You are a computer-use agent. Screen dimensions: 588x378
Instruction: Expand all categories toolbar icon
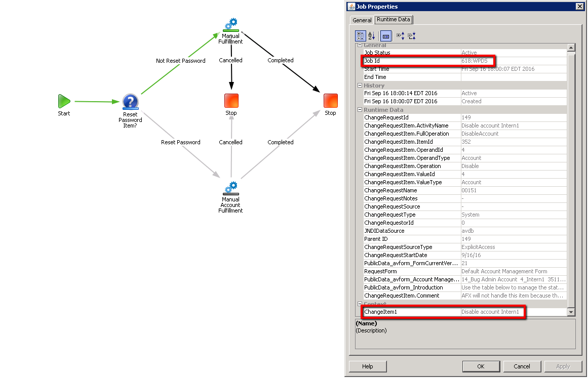(x=400, y=36)
